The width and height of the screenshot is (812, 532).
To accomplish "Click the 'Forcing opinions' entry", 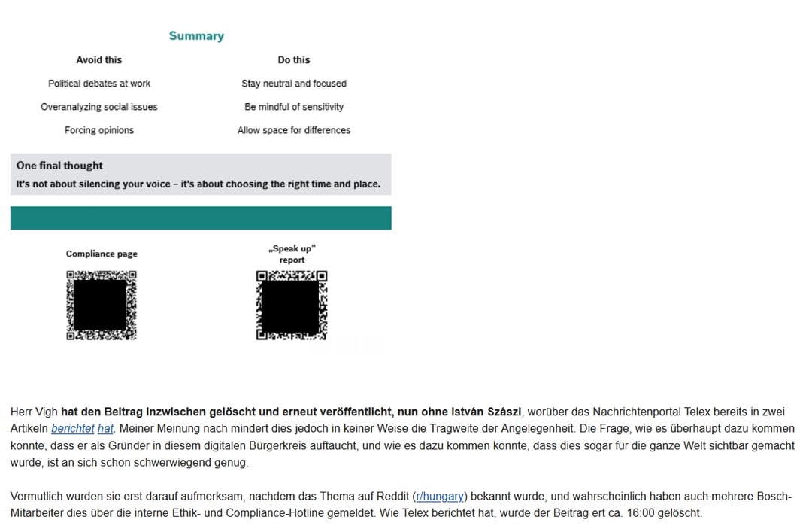I will (x=99, y=129).
